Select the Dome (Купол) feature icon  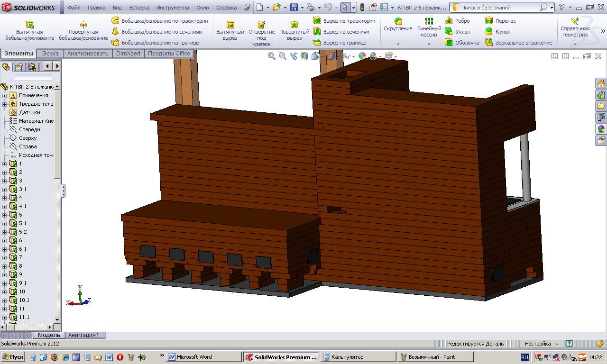pos(489,32)
